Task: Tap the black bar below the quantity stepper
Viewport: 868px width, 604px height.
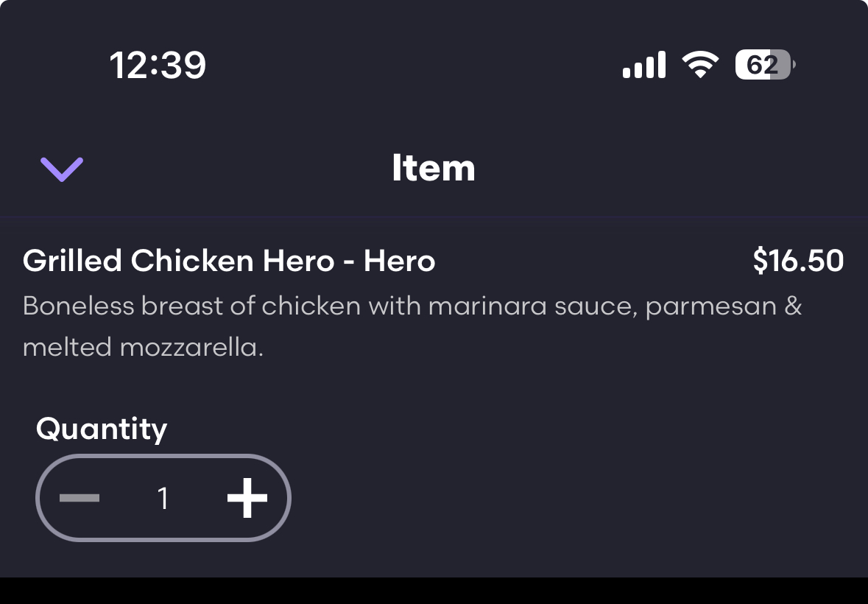Action: click(434, 591)
